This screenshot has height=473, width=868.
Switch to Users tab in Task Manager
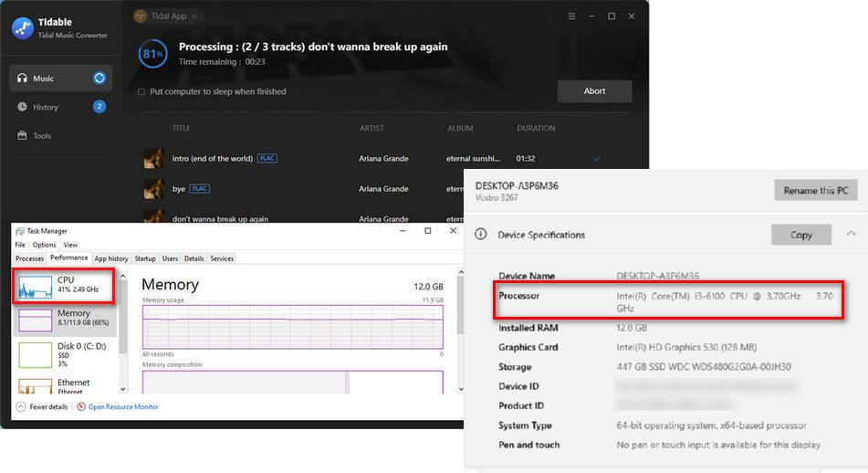pyautogui.click(x=170, y=258)
